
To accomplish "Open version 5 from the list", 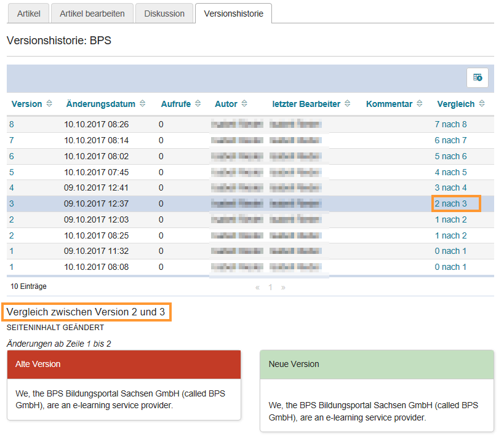I will (12, 172).
